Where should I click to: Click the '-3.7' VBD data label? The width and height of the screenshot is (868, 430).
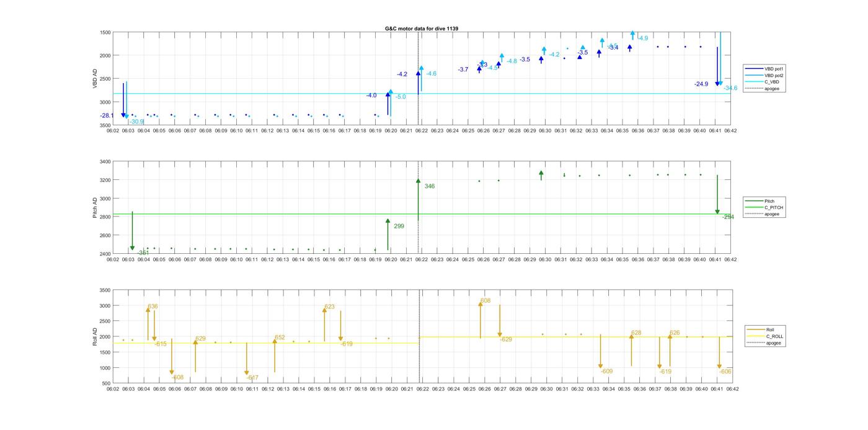(x=463, y=69)
